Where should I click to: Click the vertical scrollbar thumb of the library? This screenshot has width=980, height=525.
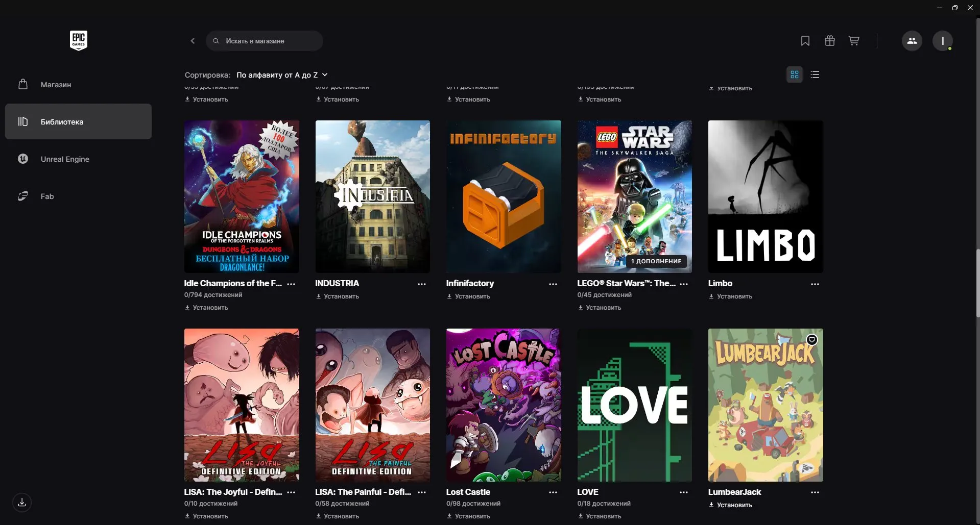click(x=977, y=283)
